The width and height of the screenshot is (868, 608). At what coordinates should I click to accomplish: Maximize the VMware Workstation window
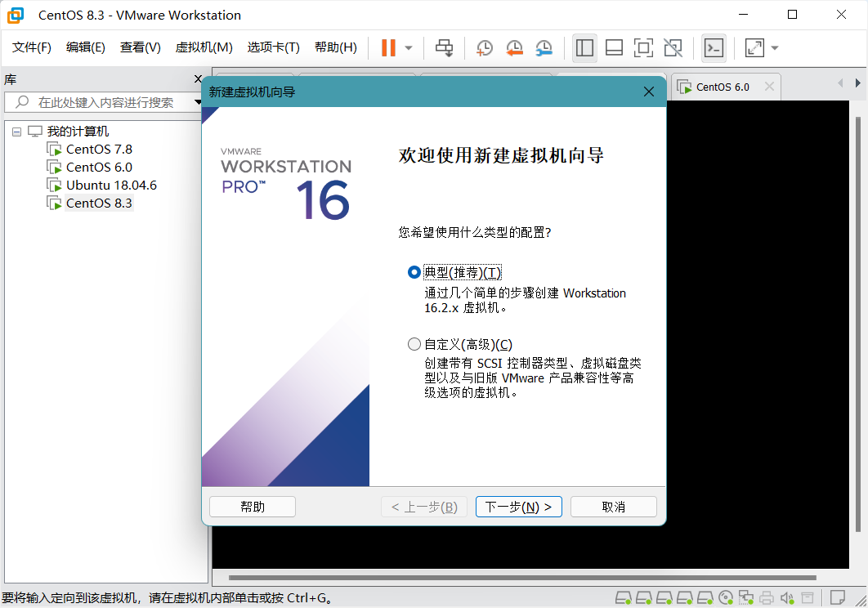pyautogui.click(x=792, y=15)
